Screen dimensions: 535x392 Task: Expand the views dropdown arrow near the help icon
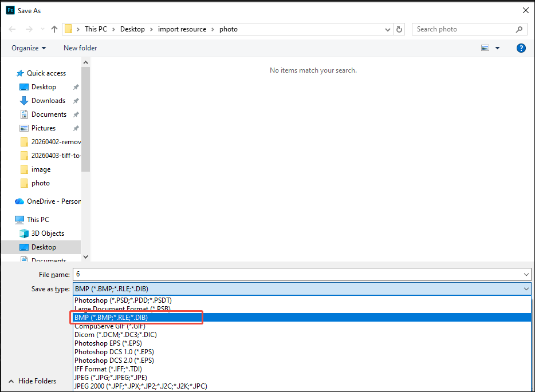tap(497, 48)
